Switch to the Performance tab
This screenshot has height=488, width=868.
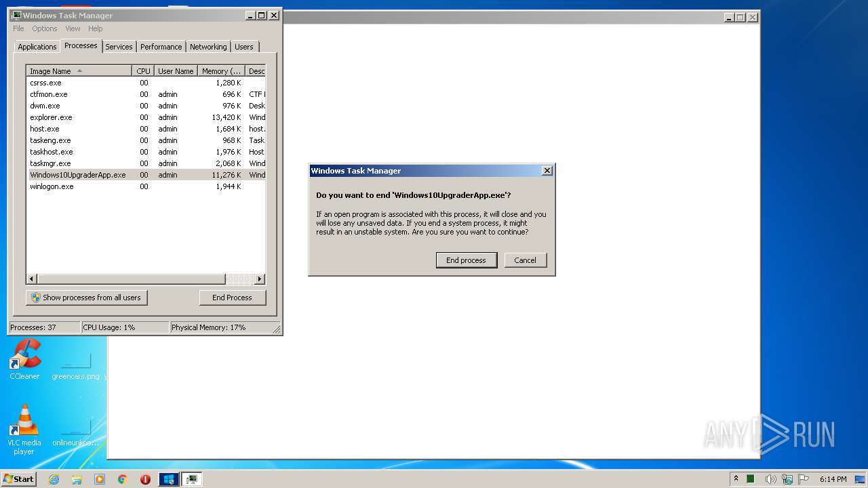161,47
